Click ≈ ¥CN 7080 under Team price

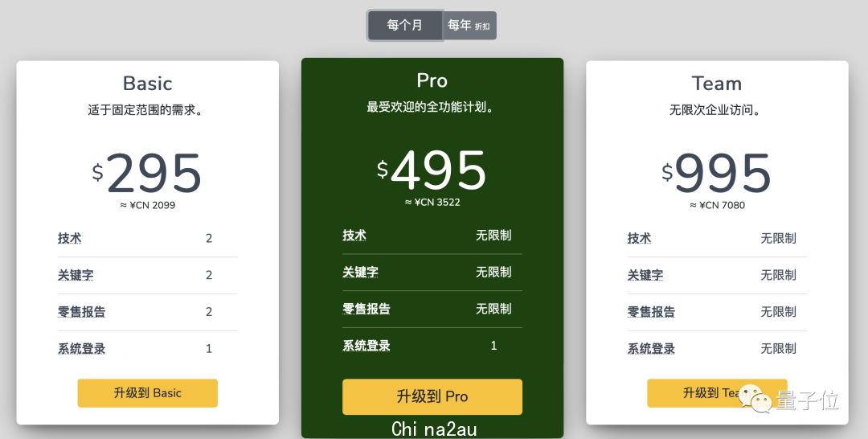click(717, 205)
